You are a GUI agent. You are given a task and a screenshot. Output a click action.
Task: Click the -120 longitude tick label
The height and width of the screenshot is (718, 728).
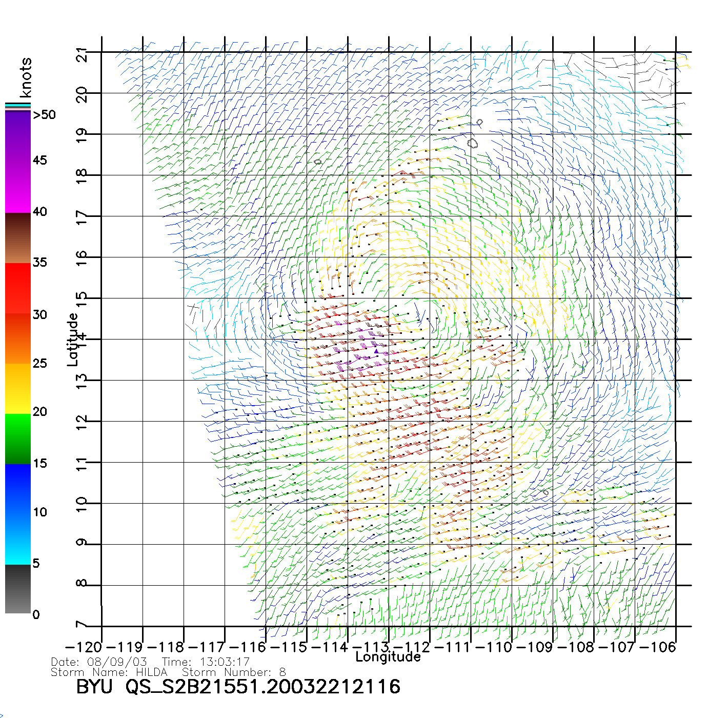[84, 647]
